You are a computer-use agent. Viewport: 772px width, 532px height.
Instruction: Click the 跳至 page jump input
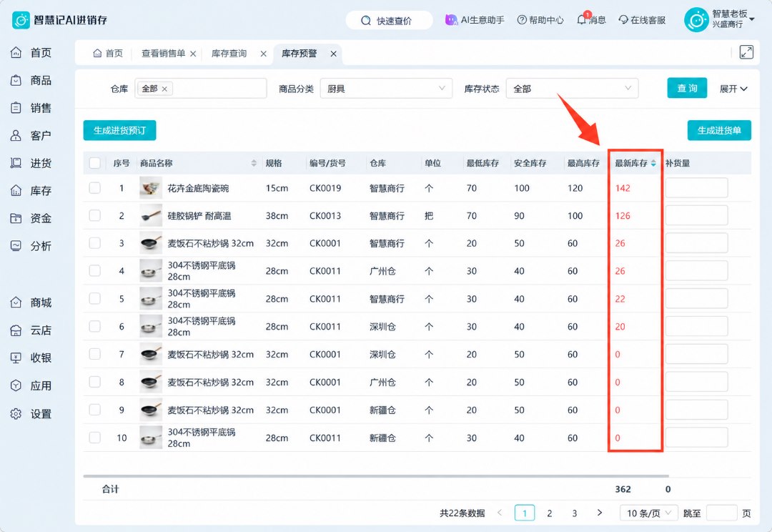(x=722, y=513)
